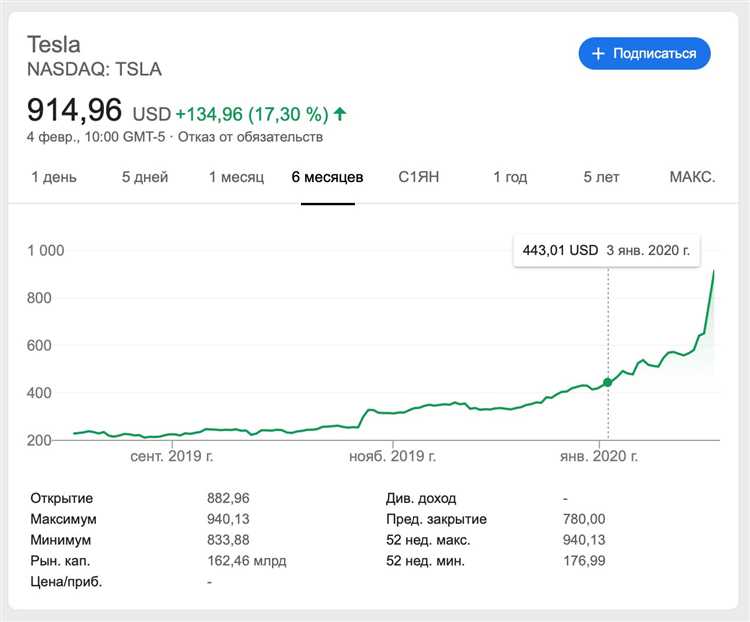Switch to the С1ЯН year-to-date tab
Viewport: 750px width, 622px height.
coord(419,177)
